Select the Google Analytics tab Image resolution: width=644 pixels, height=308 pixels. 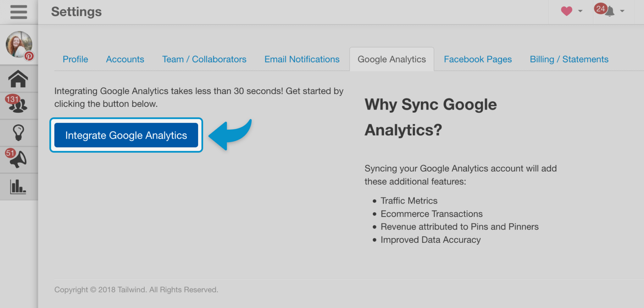coord(392,59)
